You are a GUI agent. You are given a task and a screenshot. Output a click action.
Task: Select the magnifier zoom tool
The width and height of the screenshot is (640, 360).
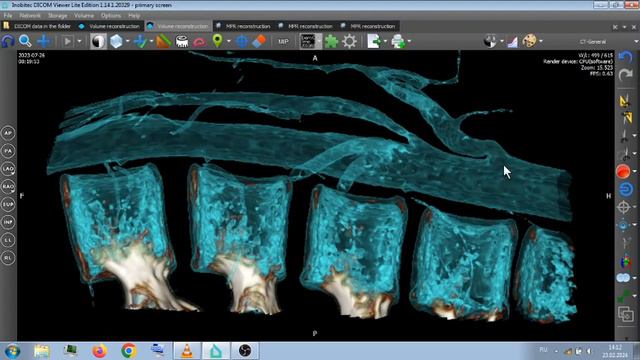[x=25, y=41]
